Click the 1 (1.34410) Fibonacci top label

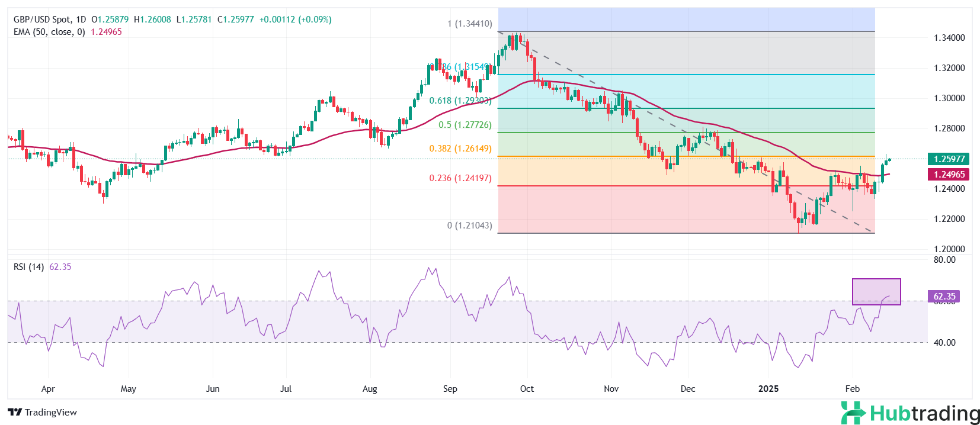[x=469, y=24]
